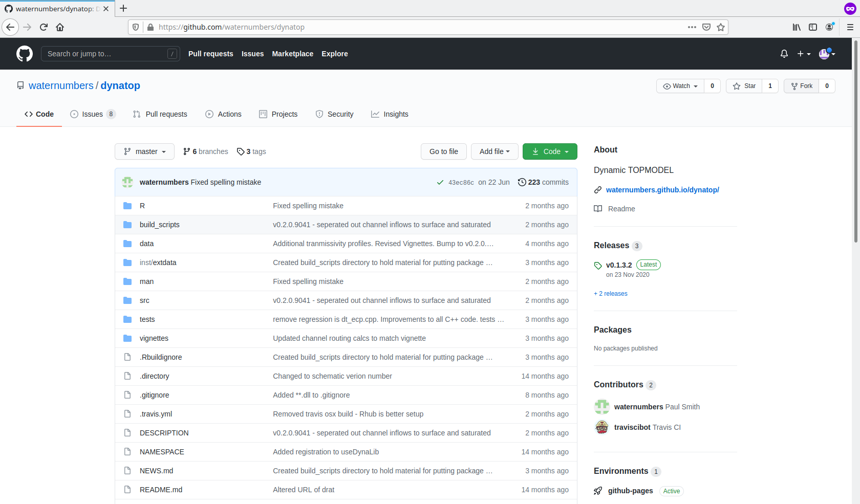This screenshot has height=504, width=860.
Task: Click the waternumbers contributor avatar
Action: coord(602,407)
